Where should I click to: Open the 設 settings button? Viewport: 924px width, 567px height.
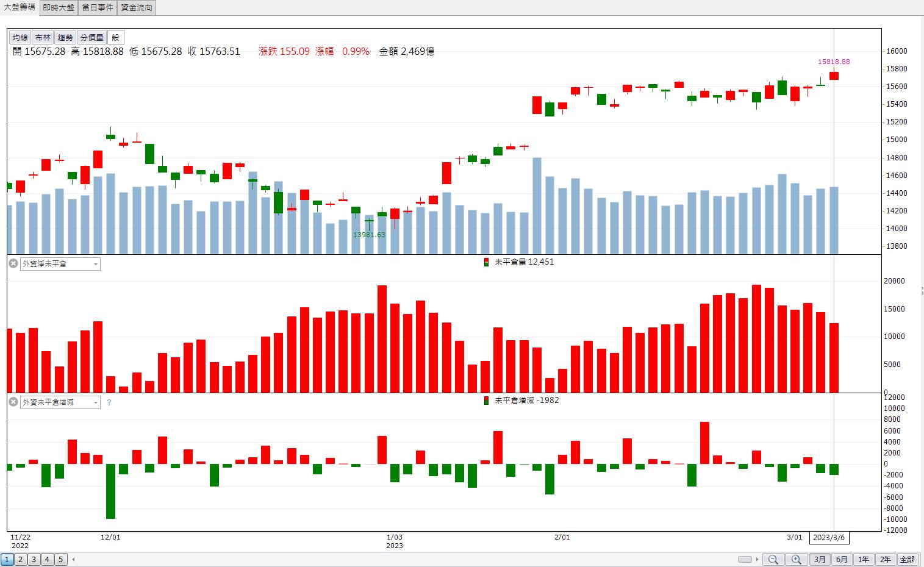point(116,38)
